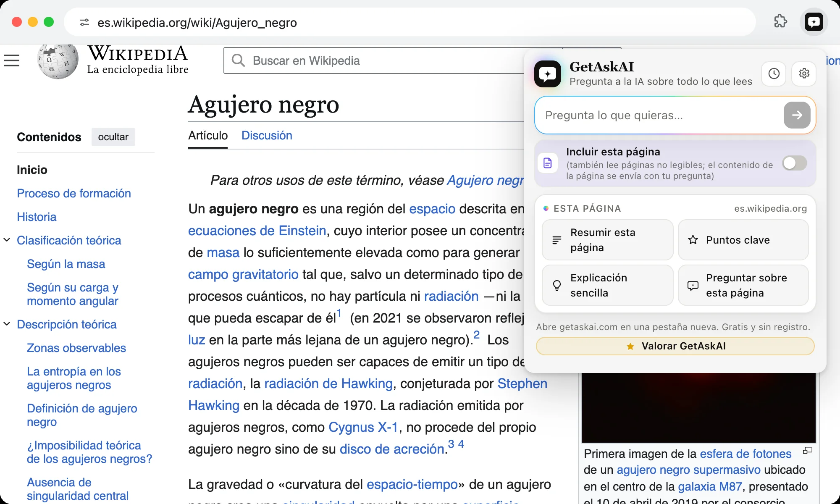Click Valorar GetAskAI button
Viewport: 840px width, 504px height.
coord(675,346)
